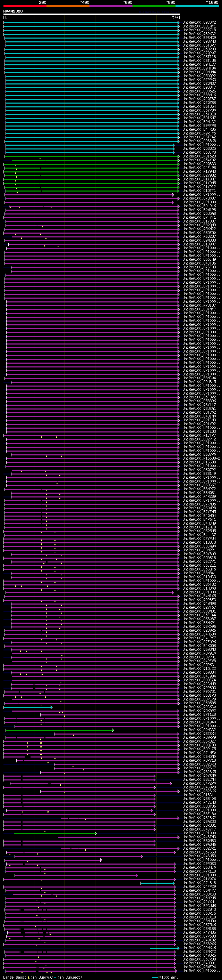The image size is (222, 980).
Task: Select UniRef100_B2V9Q2 label
Action: click(x=199, y=175)
